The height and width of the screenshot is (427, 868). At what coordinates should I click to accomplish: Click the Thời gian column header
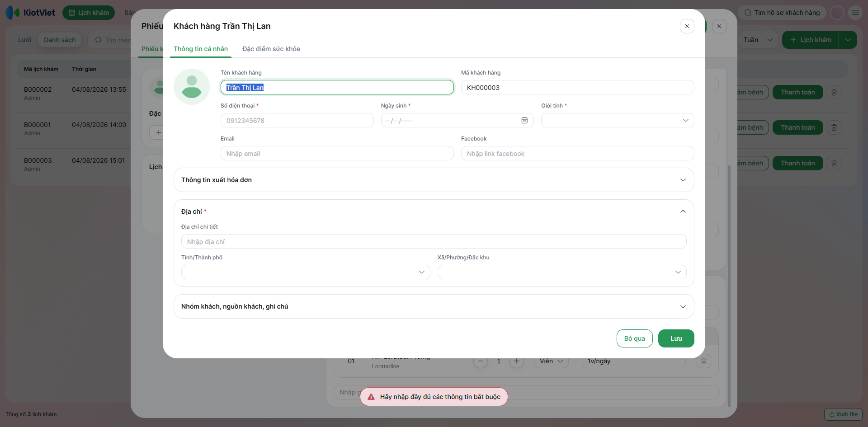click(x=84, y=69)
